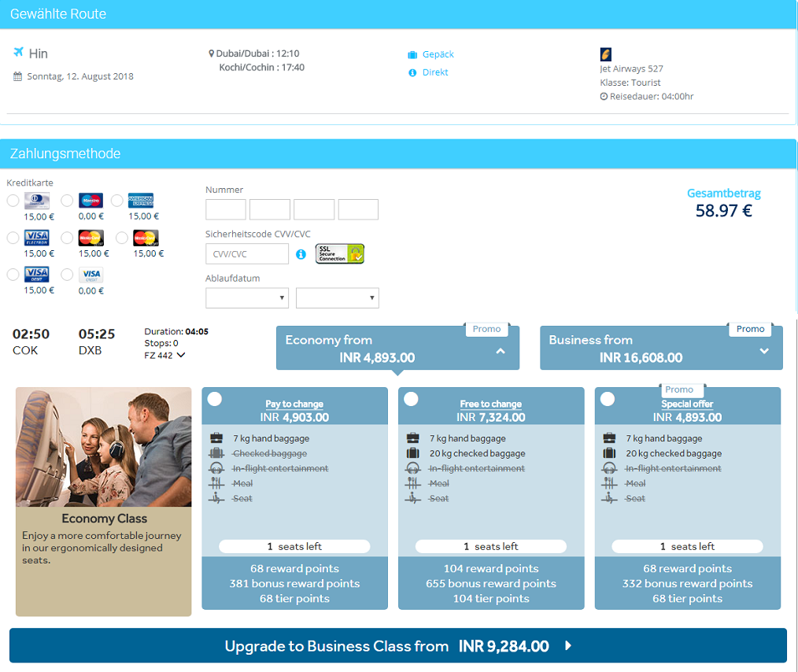The height and width of the screenshot is (672, 798).
Task: Click the Free to change link
Action: [490, 404]
